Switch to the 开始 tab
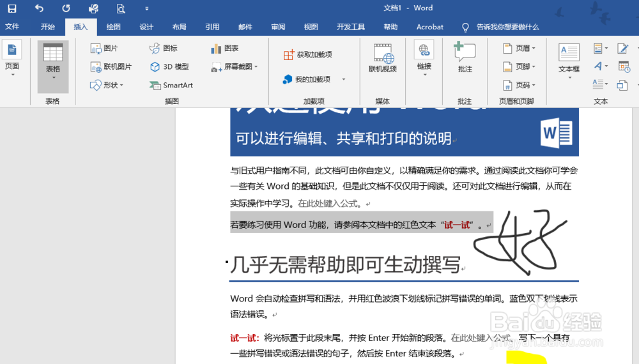 coord(48,27)
